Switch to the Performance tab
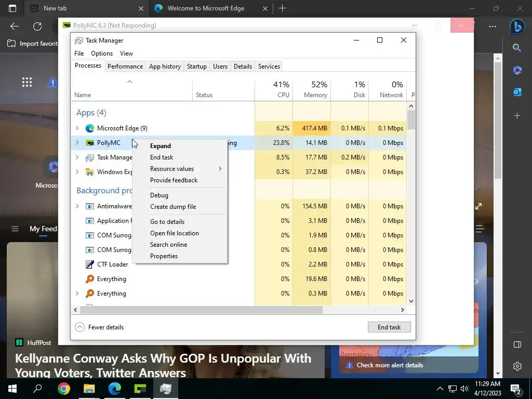The width and height of the screenshot is (532, 399). click(x=125, y=66)
